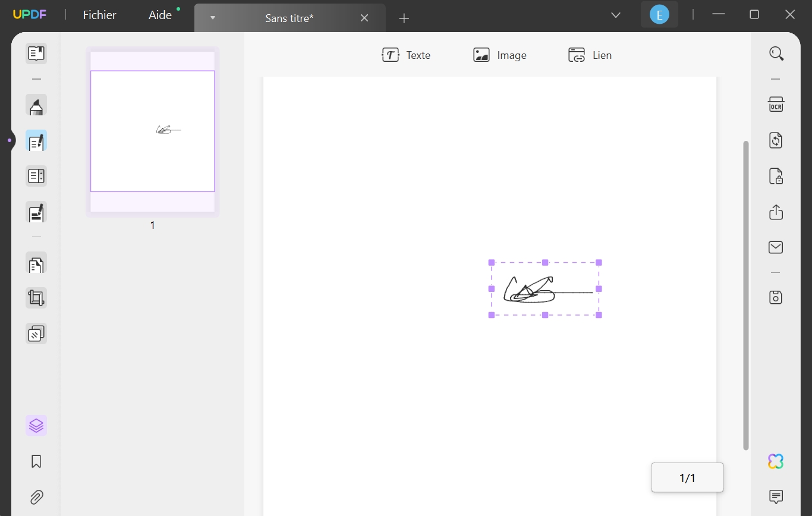
Task: Click the Texte editing button
Action: [x=407, y=55]
